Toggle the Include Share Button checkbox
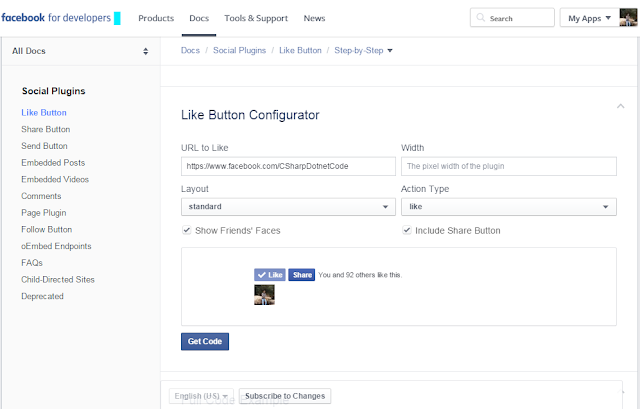This screenshot has height=409, width=640. tap(407, 230)
